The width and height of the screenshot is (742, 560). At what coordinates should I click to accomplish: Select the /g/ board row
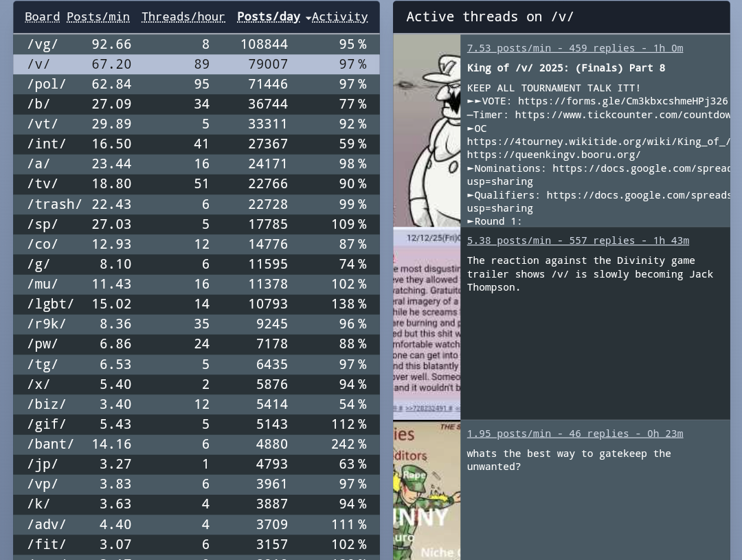(x=196, y=264)
